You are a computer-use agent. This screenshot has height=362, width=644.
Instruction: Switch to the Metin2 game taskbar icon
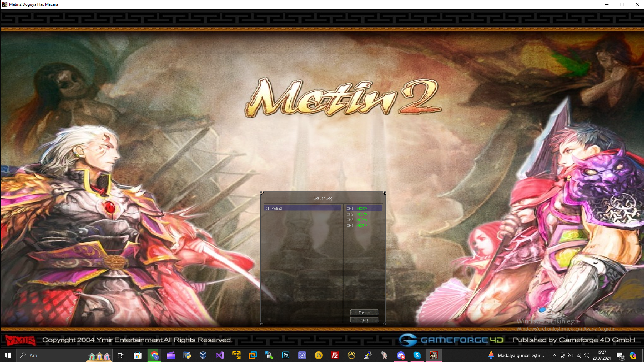[x=434, y=355]
